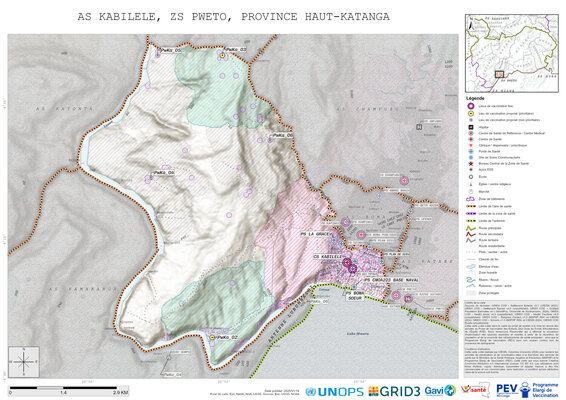Click the PS BOMA SOEUR label
Screen dimensions: 566x400
[354, 296]
